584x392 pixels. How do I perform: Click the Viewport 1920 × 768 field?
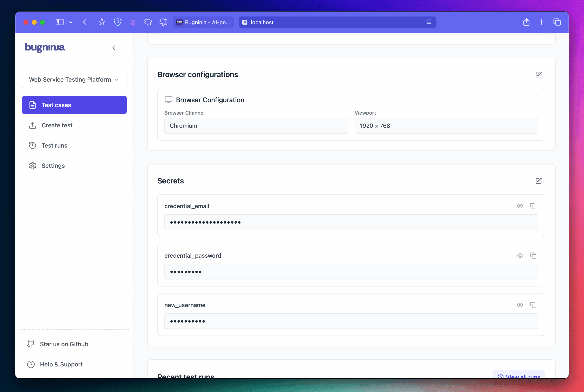(446, 126)
